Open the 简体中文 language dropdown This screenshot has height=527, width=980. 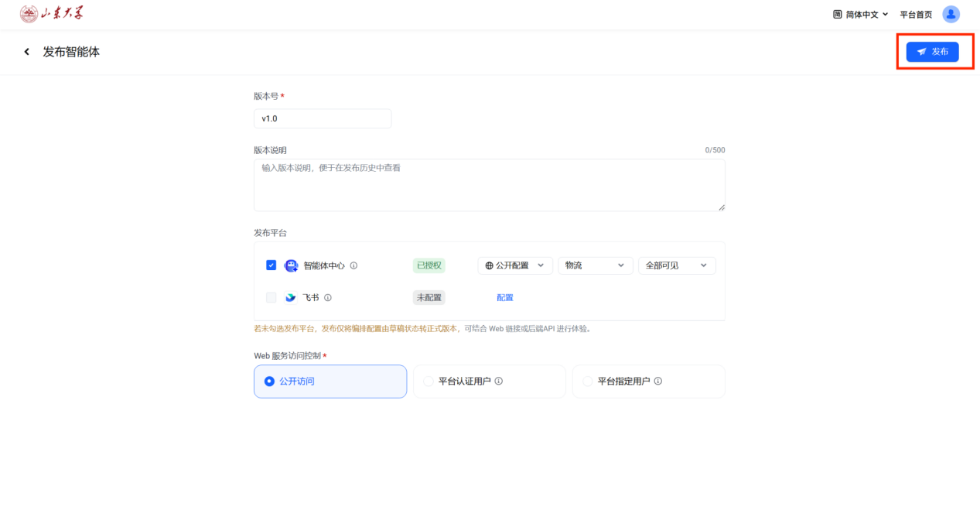(x=860, y=14)
